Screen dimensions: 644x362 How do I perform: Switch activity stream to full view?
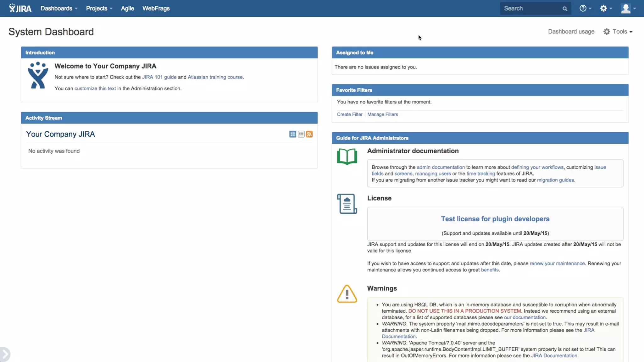[x=292, y=134]
